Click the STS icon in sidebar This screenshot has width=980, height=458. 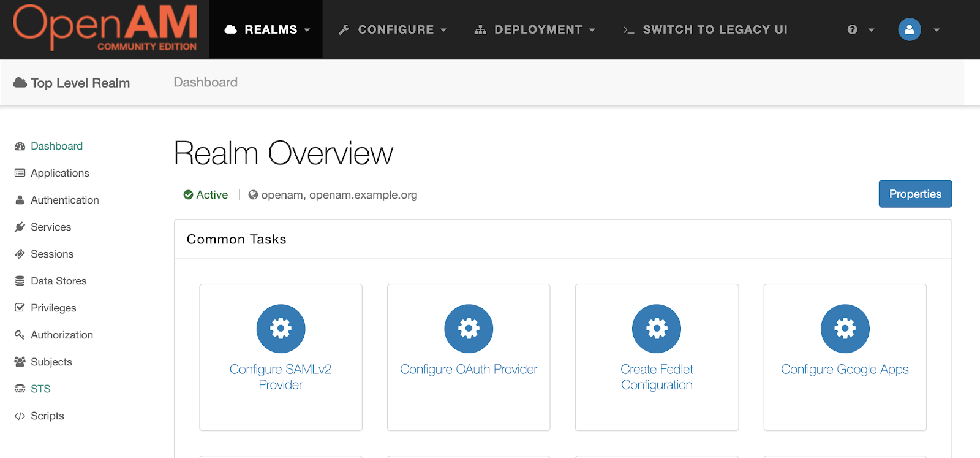(x=20, y=389)
